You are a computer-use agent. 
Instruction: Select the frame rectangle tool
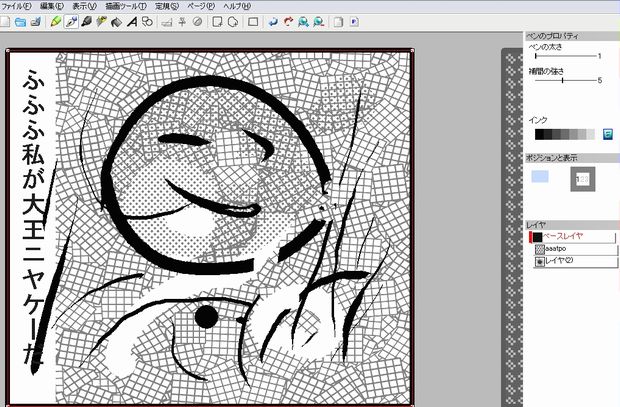[253, 22]
